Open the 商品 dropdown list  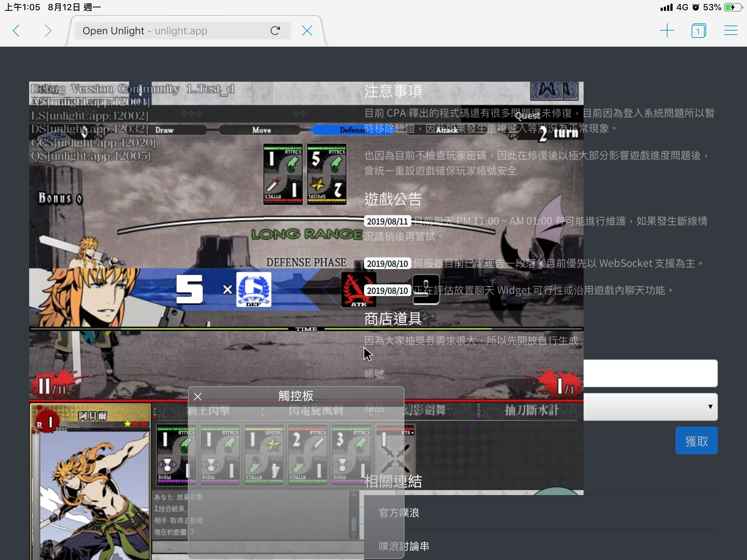point(650,407)
